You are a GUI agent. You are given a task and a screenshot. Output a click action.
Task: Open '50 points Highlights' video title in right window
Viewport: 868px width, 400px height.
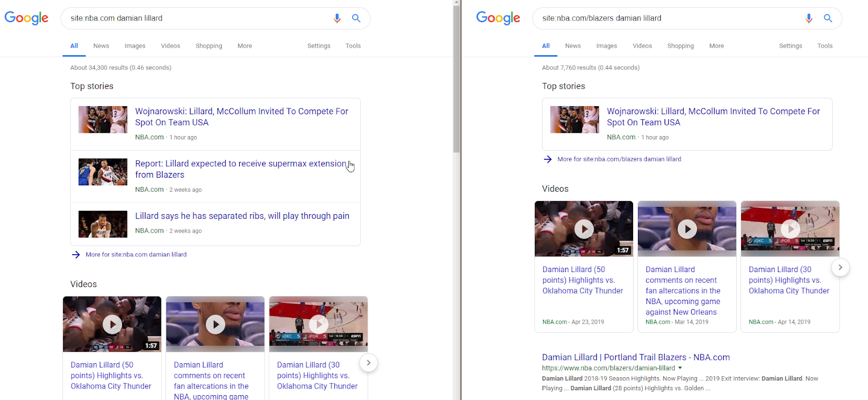click(583, 280)
